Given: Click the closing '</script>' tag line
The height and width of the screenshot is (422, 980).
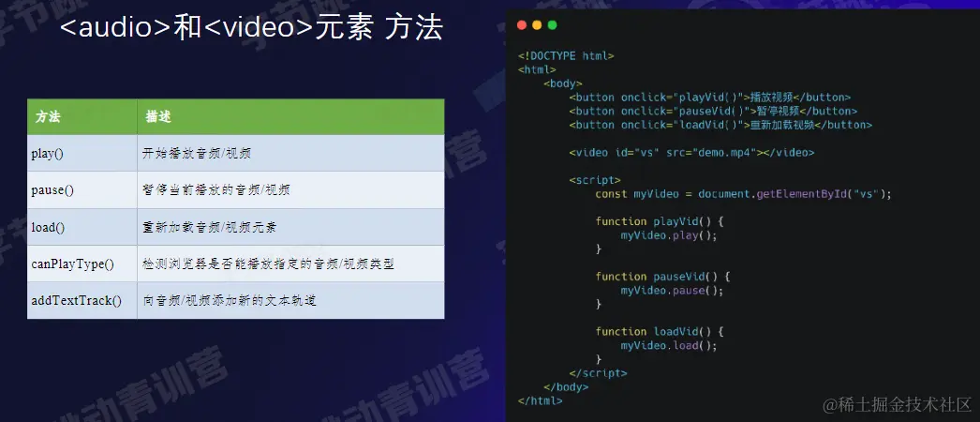Looking at the screenshot, I should click(x=598, y=372).
